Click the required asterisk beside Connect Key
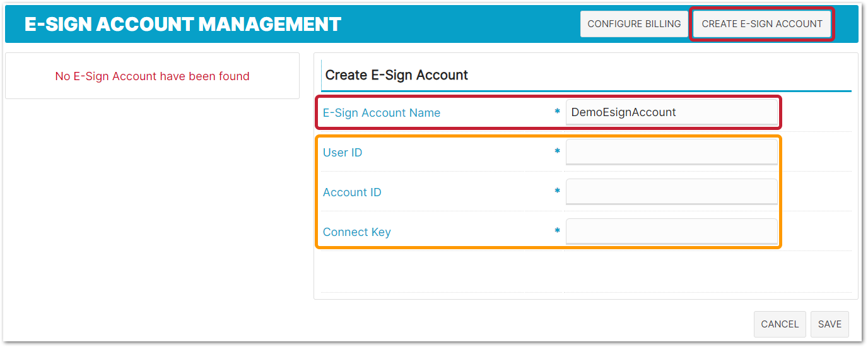The width and height of the screenshot is (868, 347). tap(557, 231)
